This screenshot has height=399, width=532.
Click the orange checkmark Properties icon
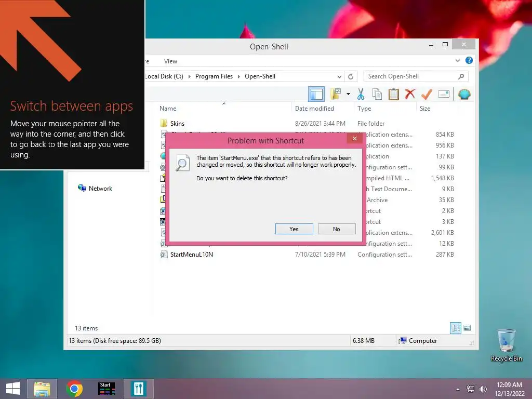click(x=427, y=94)
